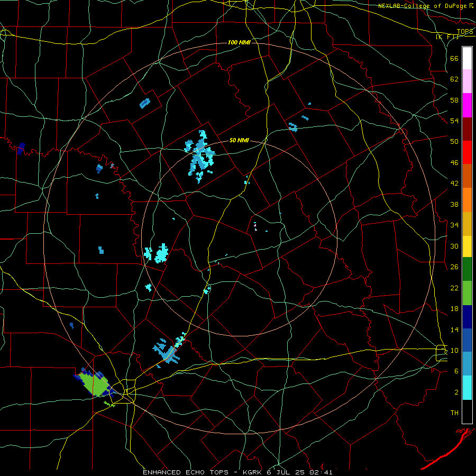The width and height of the screenshot is (476, 476).
Task: Click the 'ENHANCED ECHO TOPS' title text
Action: (188, 472)
